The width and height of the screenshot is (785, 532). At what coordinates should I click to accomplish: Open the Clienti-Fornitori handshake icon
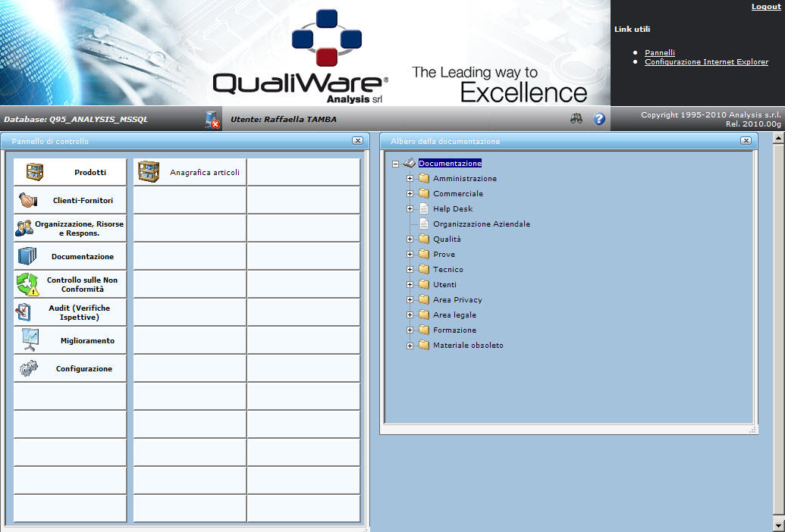pos(28,200)
